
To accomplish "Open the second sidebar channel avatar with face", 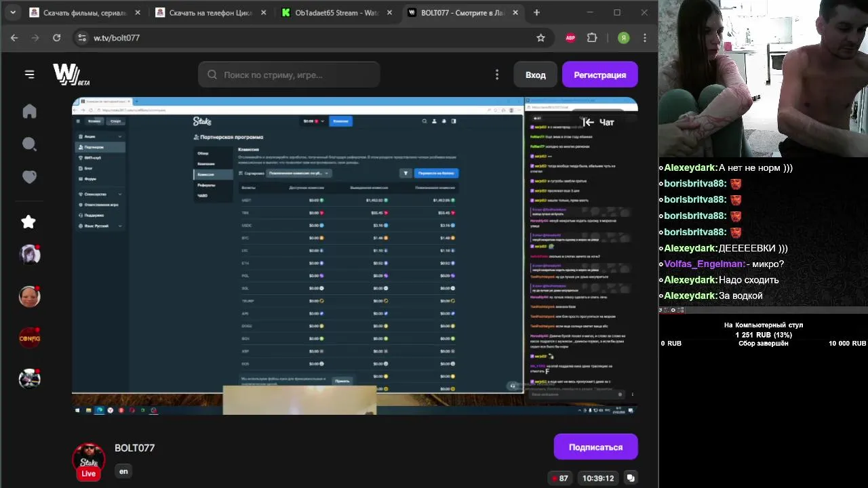I will pyautogui.click(x=29, y=296).
